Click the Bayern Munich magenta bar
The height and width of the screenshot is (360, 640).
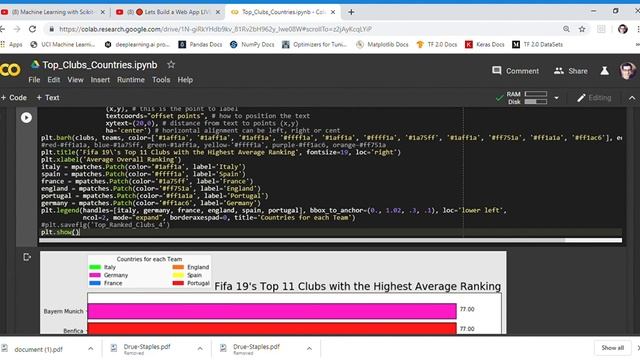272,311
